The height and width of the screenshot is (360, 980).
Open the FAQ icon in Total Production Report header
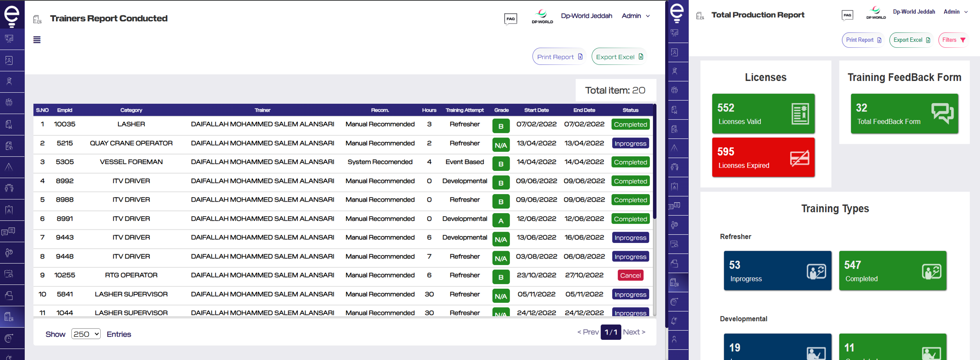(x=847, y=15)
